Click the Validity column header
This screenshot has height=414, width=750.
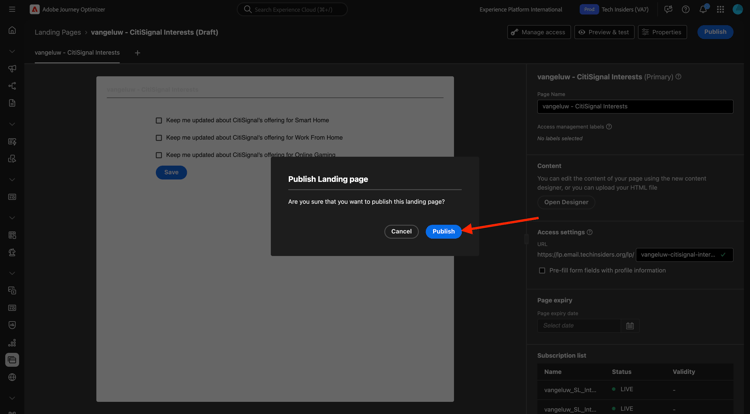point(684,371)
